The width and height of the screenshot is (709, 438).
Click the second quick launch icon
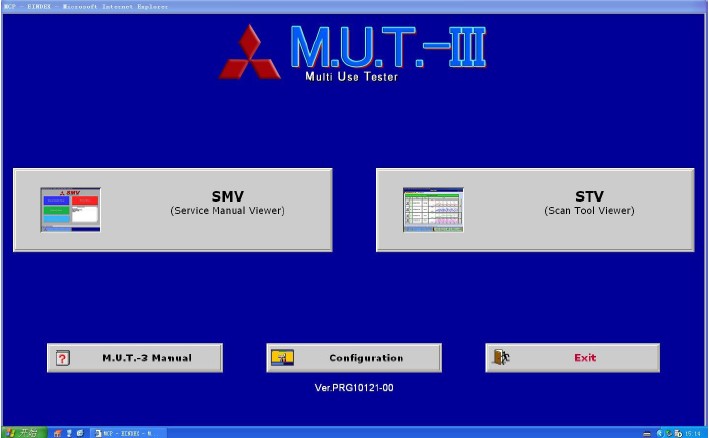(69, 433)
